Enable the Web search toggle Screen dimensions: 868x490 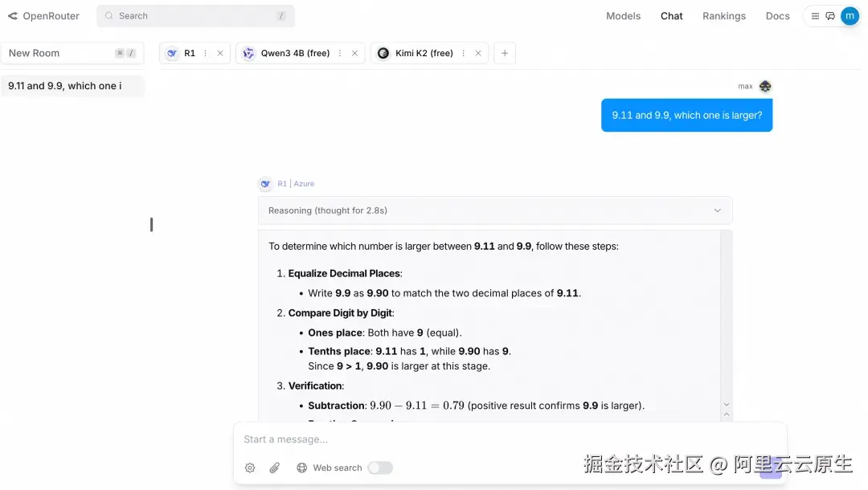[380, 468]
